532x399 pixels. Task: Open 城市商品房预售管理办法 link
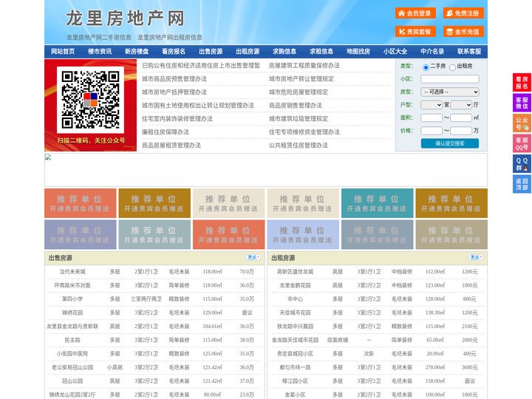pos(174,79)
